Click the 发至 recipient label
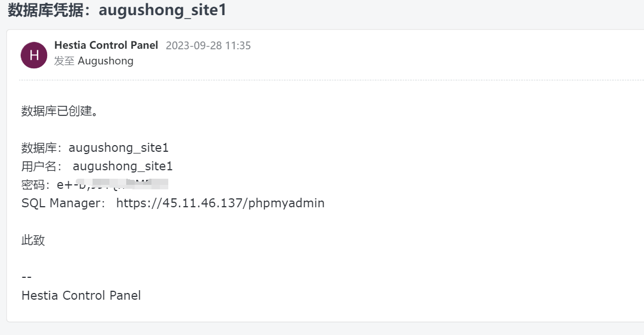 click(x=64, y=61)
